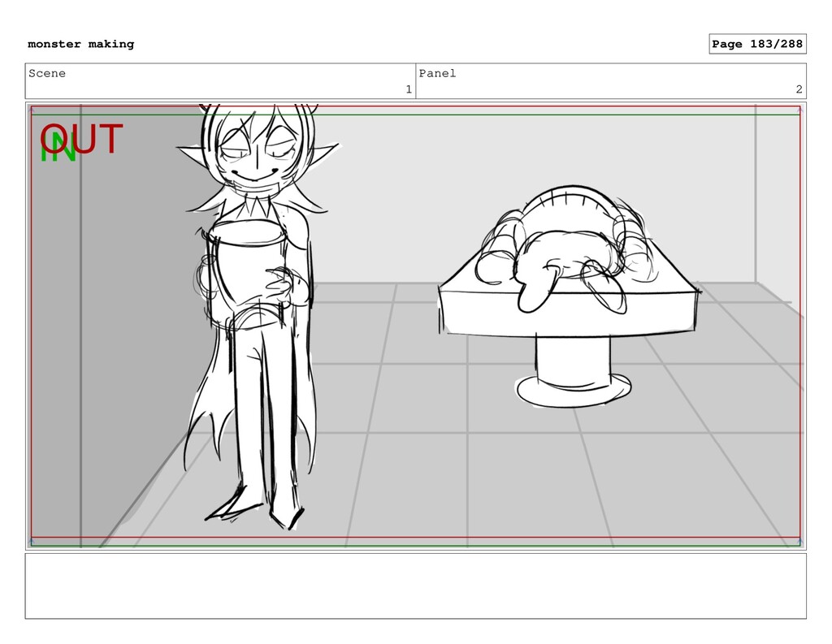Click the red 'OUT' marker
Viewport: 832px width, 644px height.
[82, 138]
